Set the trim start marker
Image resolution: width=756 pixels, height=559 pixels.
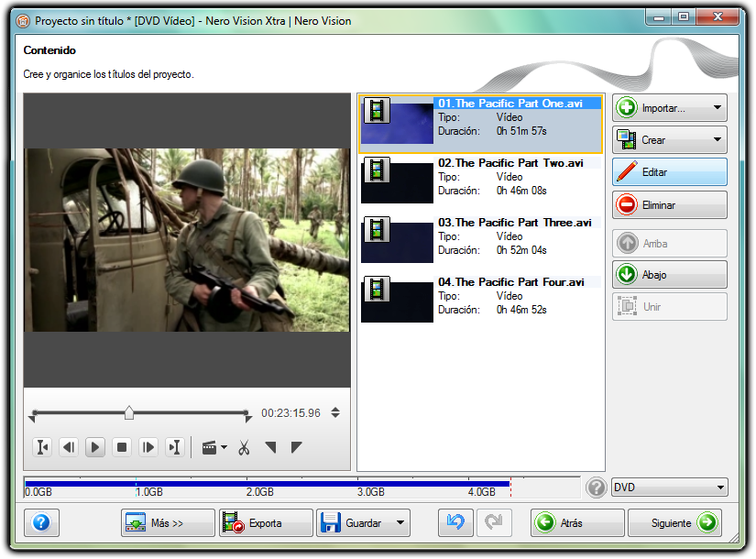point(271,447)
